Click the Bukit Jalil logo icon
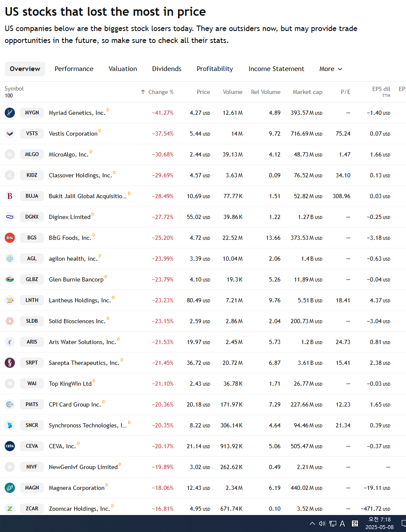Screen dimensions: 406x532 tap(10, 196)
